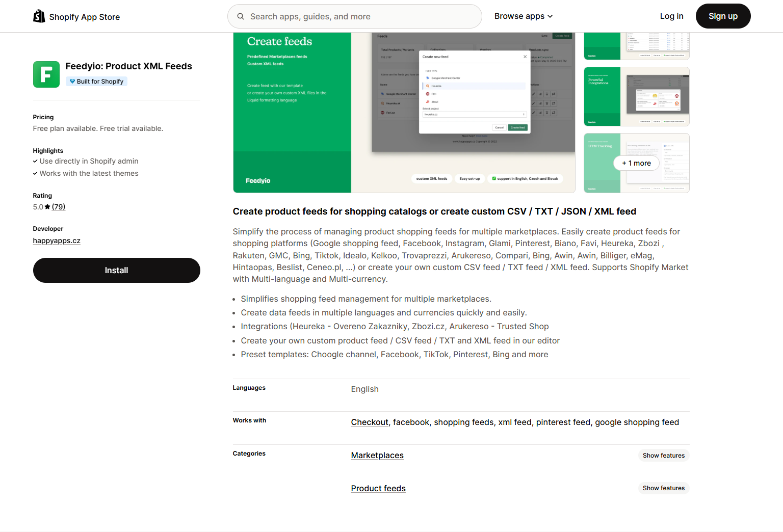Click the + 1 more thumbnail overlay
This screenshot has width=783, height=532.
point(636,163)
